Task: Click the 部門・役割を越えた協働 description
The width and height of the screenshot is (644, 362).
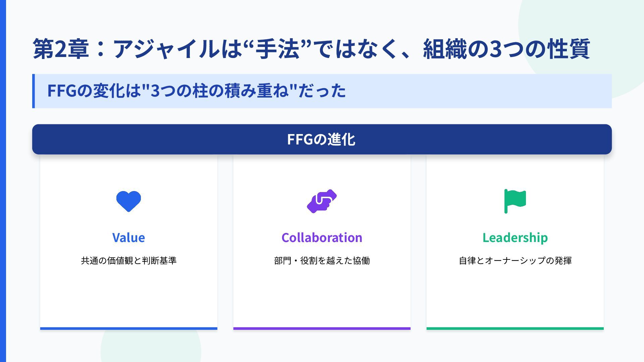Action: 322,260
